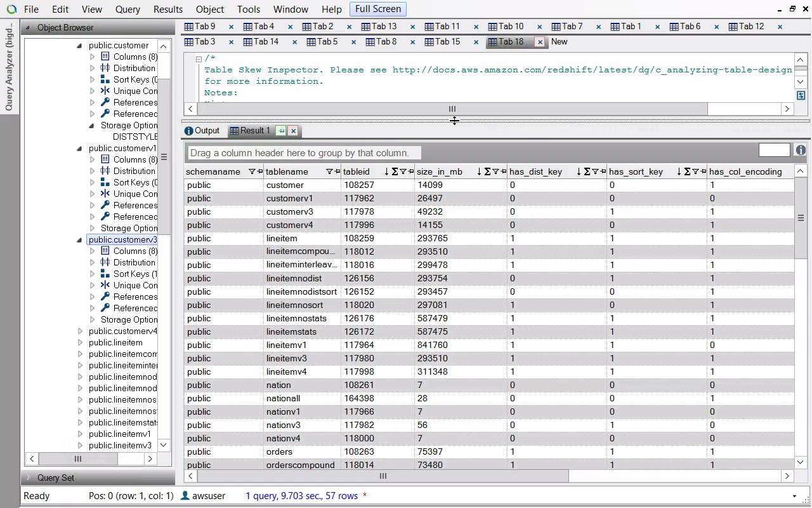The height and width of the screenshot is (508, 812).
Task: Click the search box above the grid
Action: pos(774,150)
